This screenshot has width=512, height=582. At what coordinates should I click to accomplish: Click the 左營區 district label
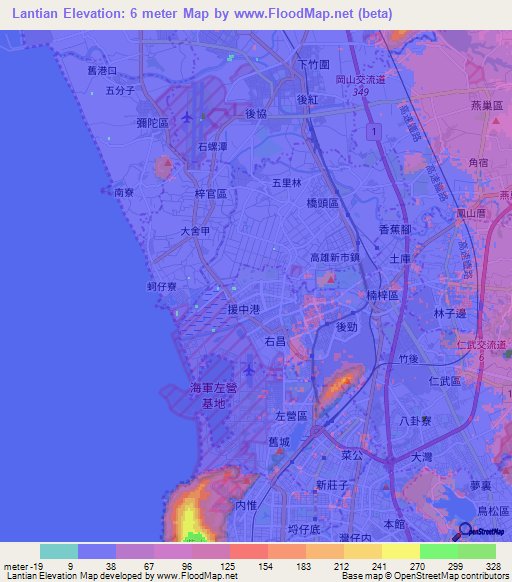(x=291, y=416)
